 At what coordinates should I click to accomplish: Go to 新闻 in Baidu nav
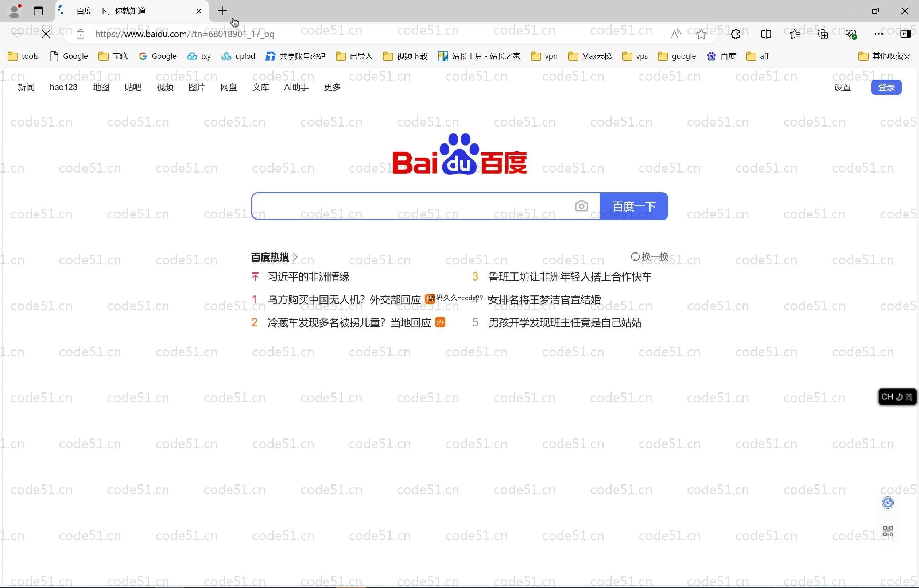coord(26,87)
